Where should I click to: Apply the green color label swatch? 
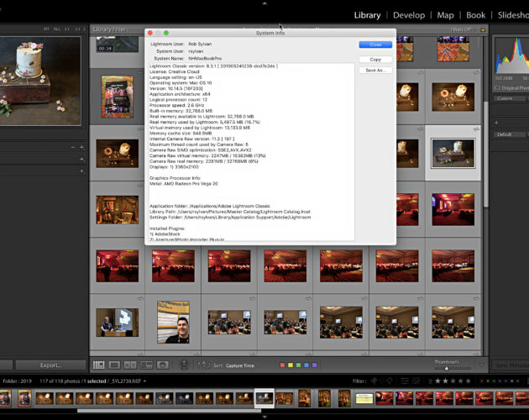299,365
